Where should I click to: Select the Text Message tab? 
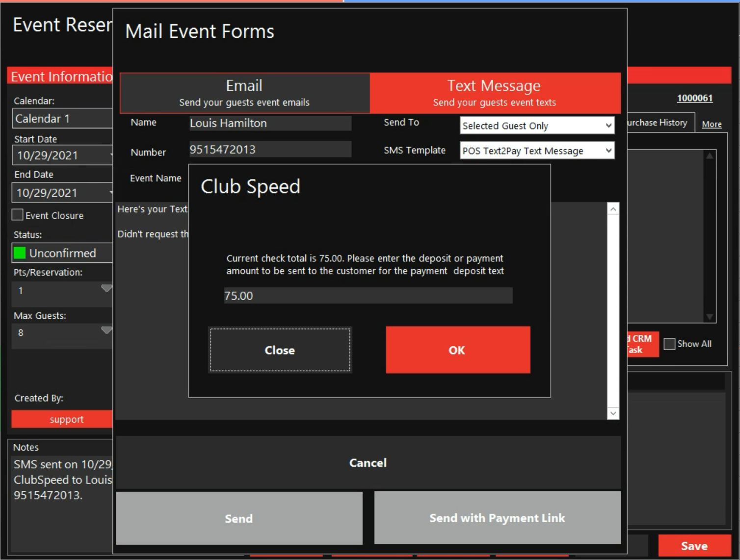coord(495,93)
